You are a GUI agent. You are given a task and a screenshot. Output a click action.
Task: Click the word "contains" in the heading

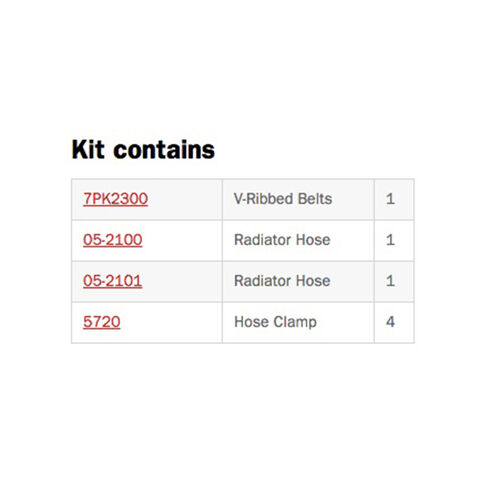coord(164,150)
